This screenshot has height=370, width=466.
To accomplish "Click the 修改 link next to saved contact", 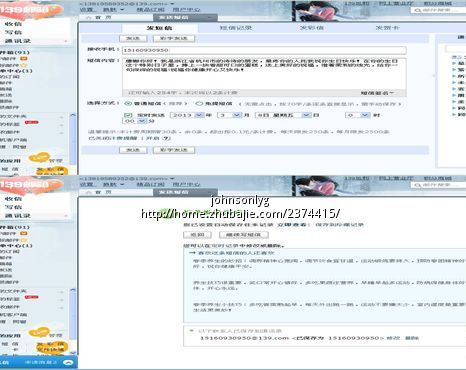I will 393,338.
